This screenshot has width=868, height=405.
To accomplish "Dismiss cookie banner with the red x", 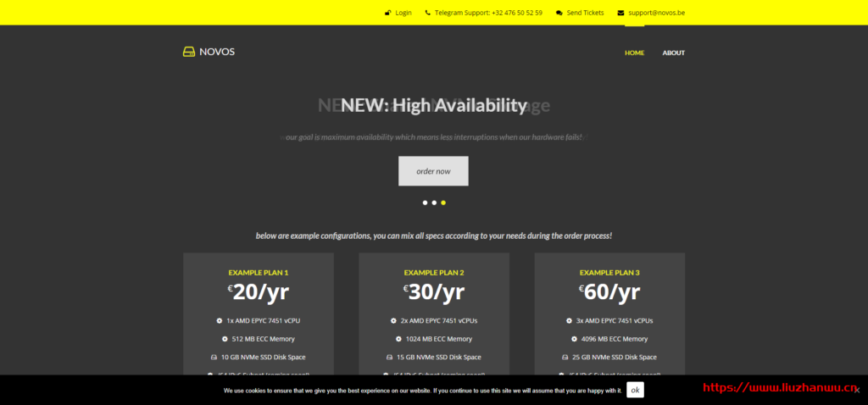I will [x=857, y=390].
